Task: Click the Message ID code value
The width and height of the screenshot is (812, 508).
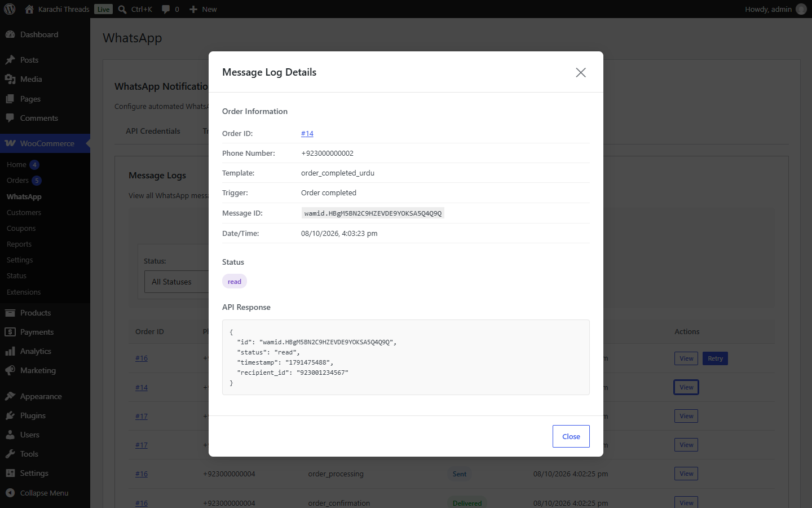Action: [373, 213]
